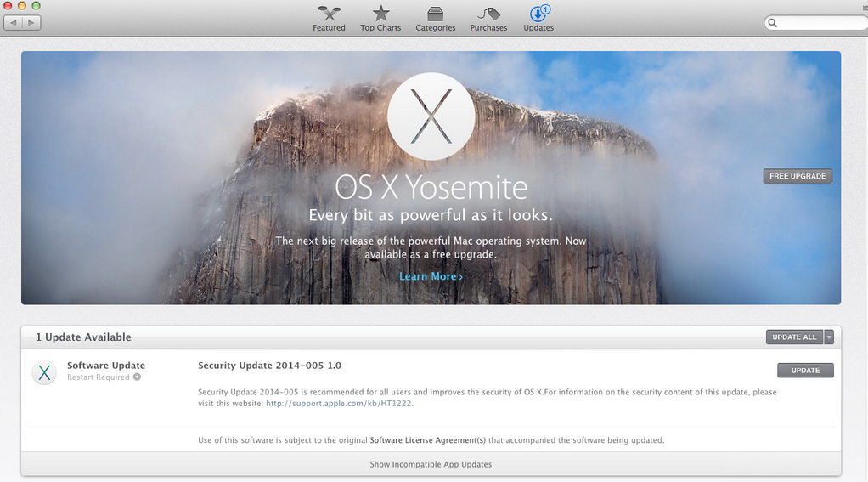The height and width of the screenshot is (482, 868).
Task: Click Show Incompatible App Updates
Action: 431,464
